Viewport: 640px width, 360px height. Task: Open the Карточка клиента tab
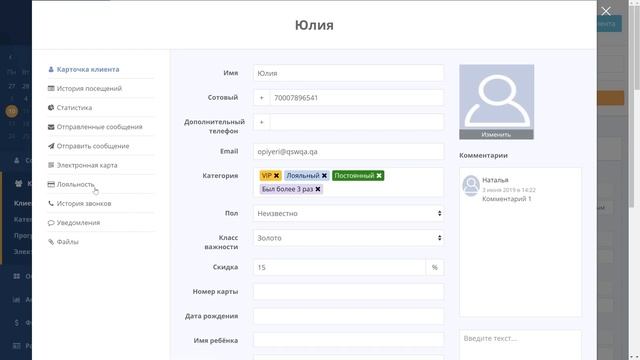pyautogui.click(x=88, y=69)
